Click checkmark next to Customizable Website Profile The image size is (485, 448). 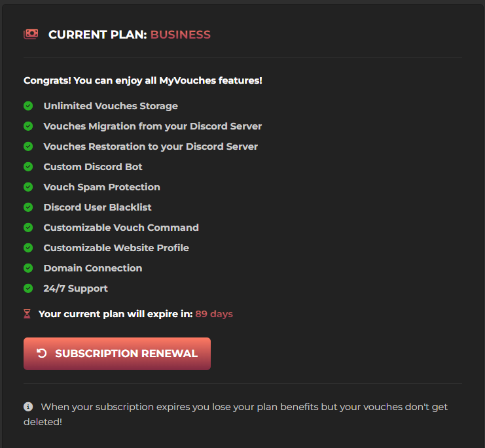click(x=28, y=248)
